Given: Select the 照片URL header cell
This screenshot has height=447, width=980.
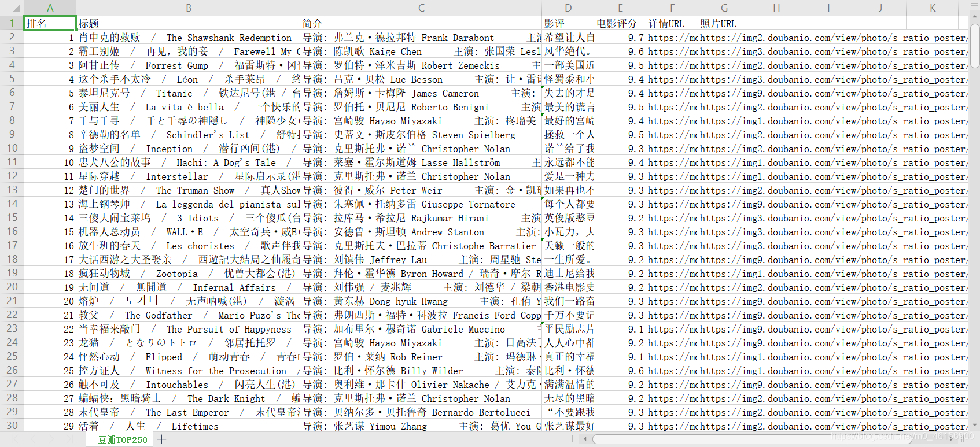Looking at the screenshot, I should coord(724,23).
